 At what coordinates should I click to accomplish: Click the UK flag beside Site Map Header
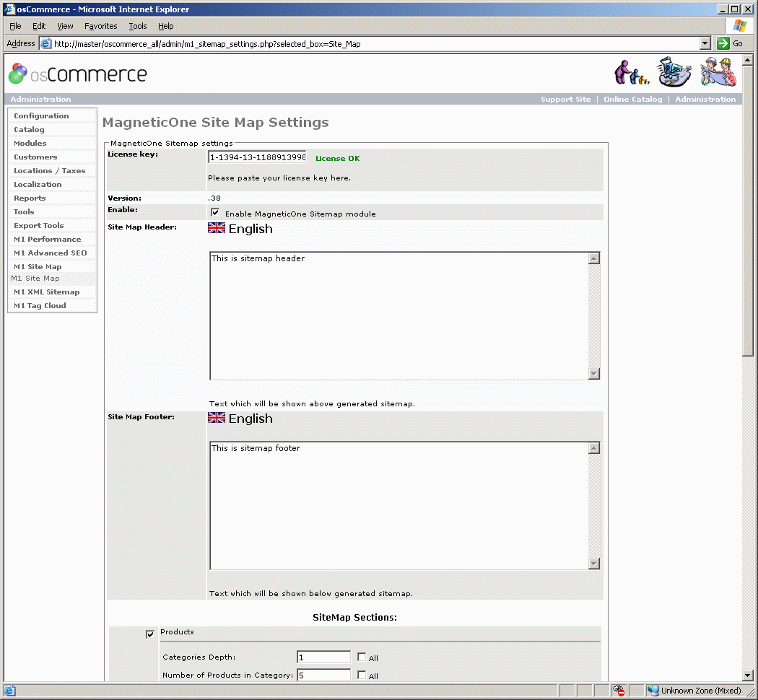pos(217,228)
